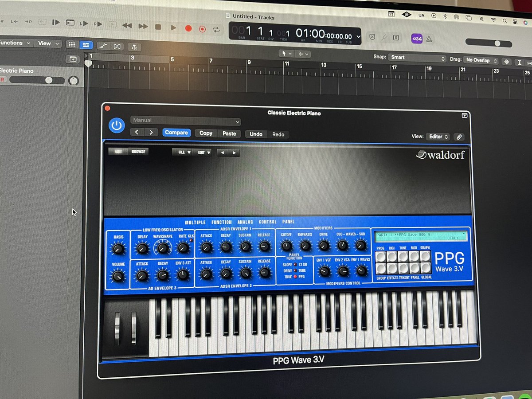Open the marquee Command-click tool menu
Screen dimensions: 532x399
coord(303,54)
